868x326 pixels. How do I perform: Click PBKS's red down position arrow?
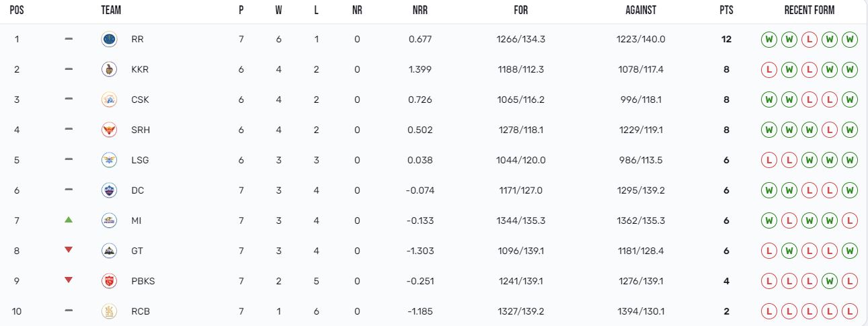pos(69,280)
